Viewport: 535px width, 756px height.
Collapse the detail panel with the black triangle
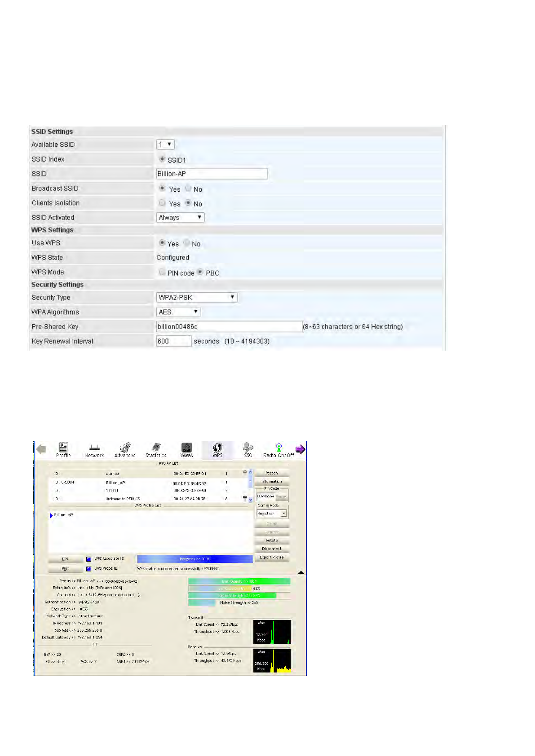(301, 572)
